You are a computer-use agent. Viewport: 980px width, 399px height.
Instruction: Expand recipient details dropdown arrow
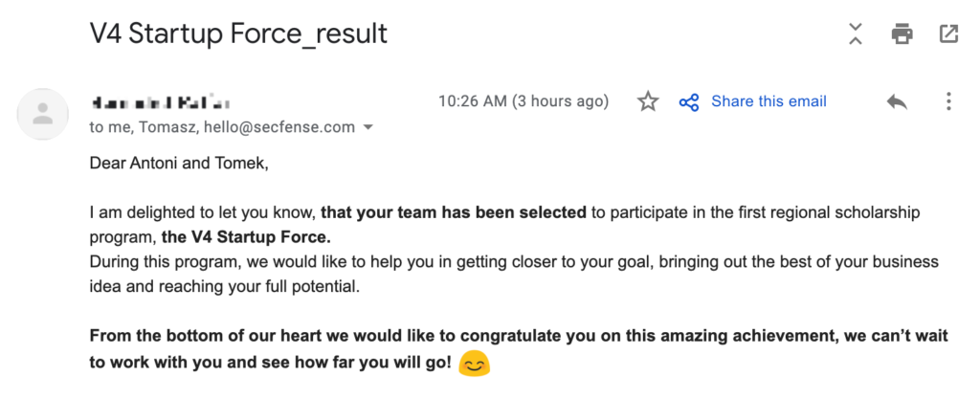click(x=368, y=127)
